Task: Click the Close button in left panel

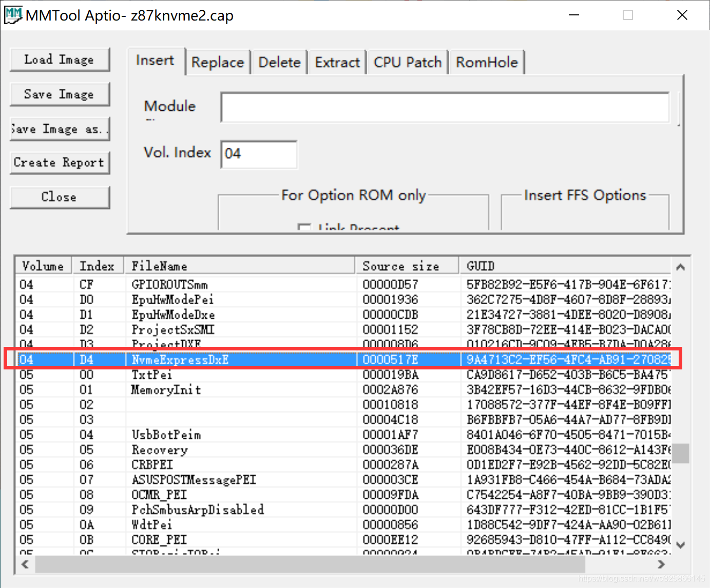Action: (60, 197)
